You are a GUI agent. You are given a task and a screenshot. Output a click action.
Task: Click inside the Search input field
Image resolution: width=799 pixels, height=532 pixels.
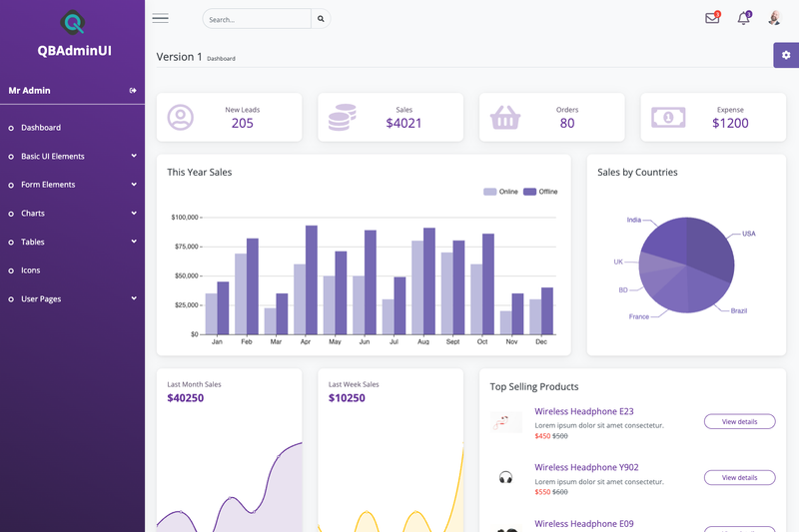coord(257,19)
